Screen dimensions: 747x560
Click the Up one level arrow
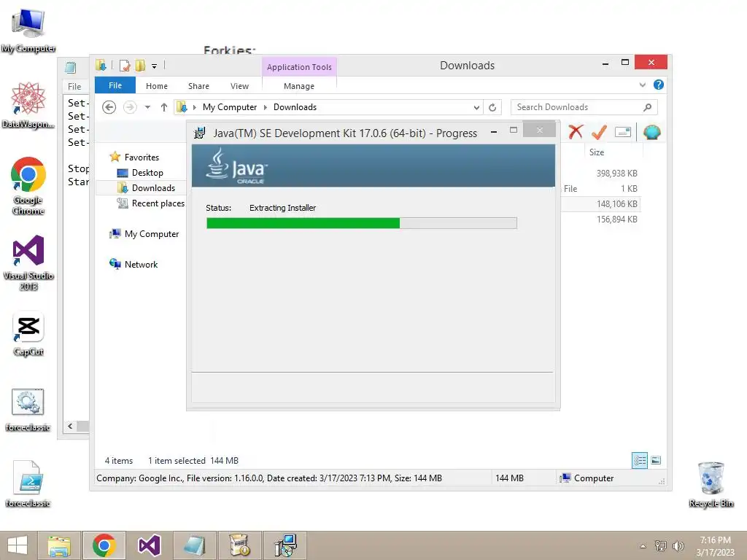pyautogui.click(x=164, y=107)
